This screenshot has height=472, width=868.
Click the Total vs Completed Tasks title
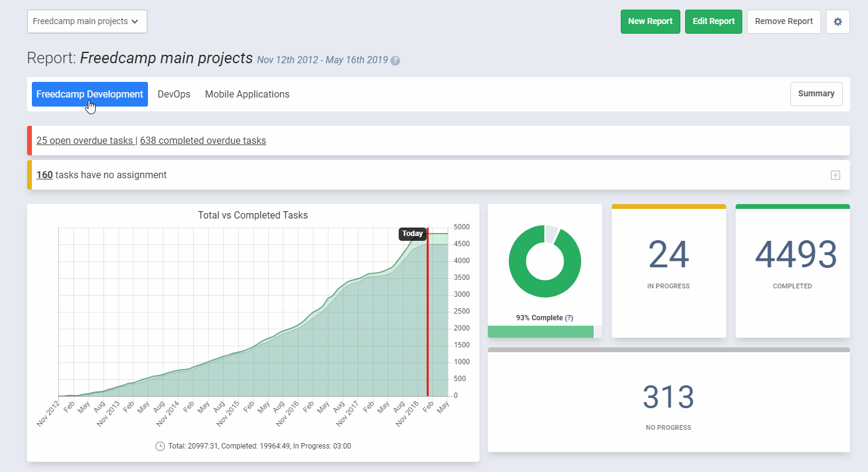pos(253,216)
